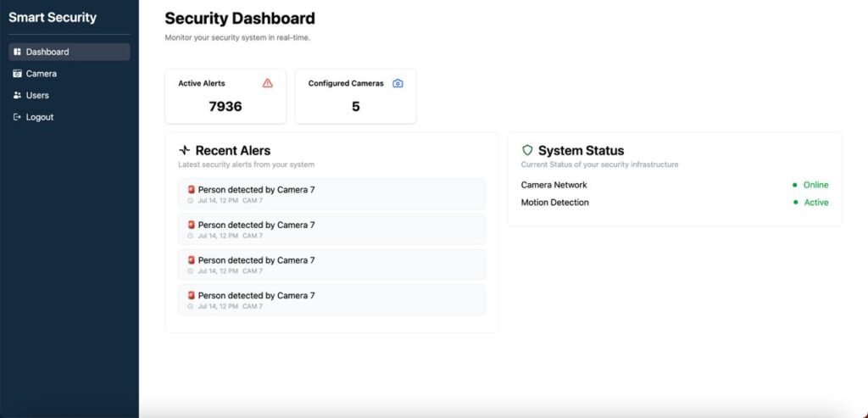Click the Dashboard grid icon in sidebar
Viewport: 868px width, 418px height.
click(17, 52)
